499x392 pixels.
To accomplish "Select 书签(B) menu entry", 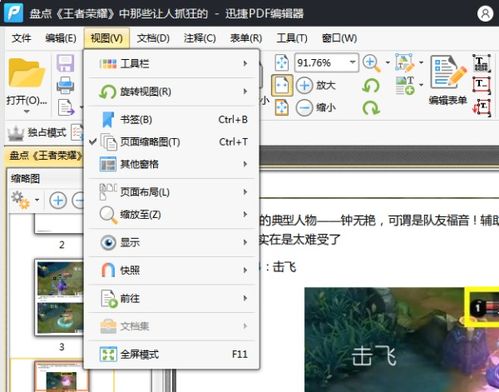I will 172,119.
